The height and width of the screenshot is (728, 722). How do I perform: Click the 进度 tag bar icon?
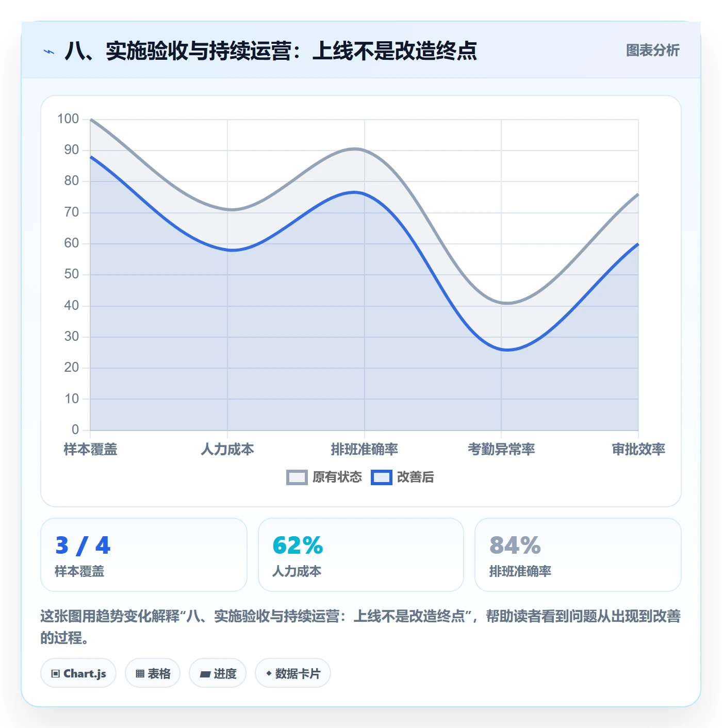[x=205, y=674]
